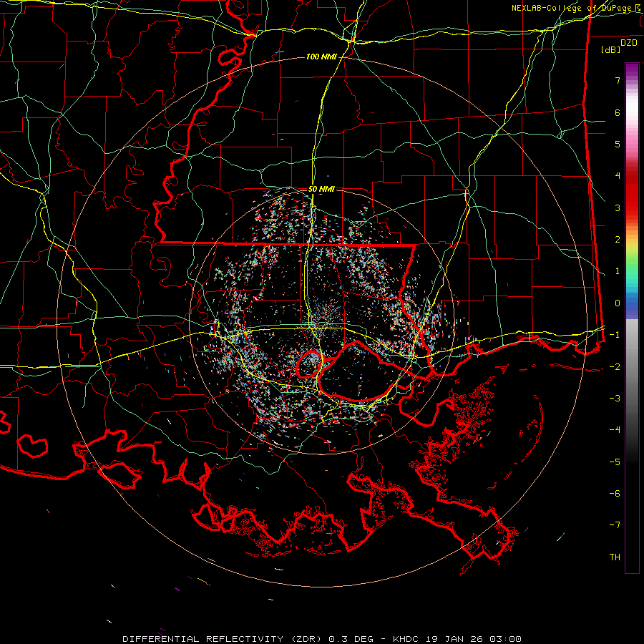Click the -7 value on the color scale

615,525
